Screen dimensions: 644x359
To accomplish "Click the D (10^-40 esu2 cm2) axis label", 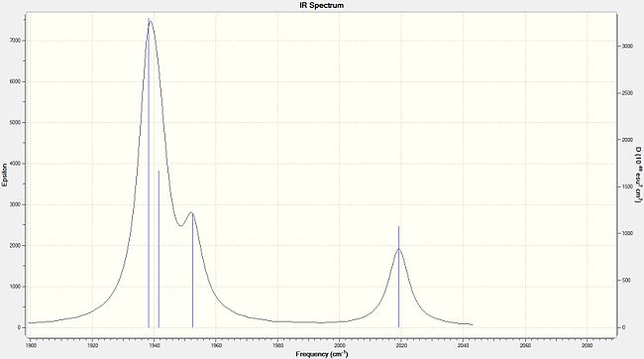I will [638, 175].
